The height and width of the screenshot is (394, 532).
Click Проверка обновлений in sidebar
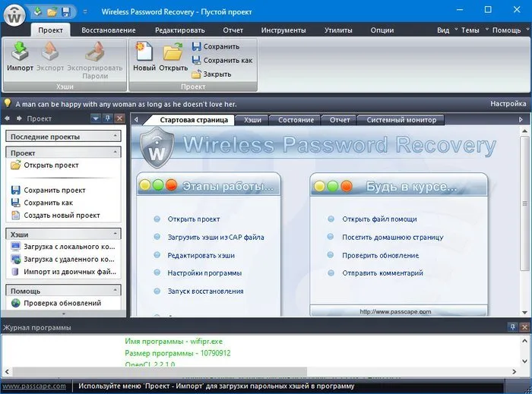(x=56, y=303)
